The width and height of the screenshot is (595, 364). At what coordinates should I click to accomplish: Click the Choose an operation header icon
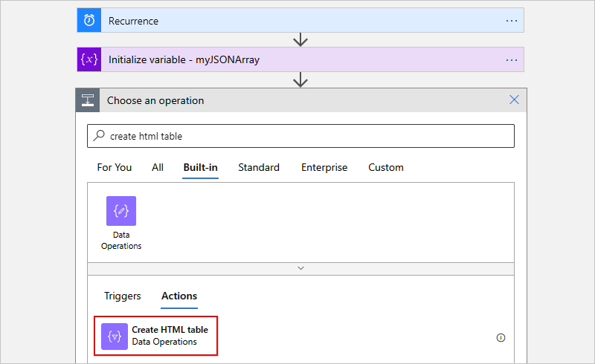[x=86, y=100]
